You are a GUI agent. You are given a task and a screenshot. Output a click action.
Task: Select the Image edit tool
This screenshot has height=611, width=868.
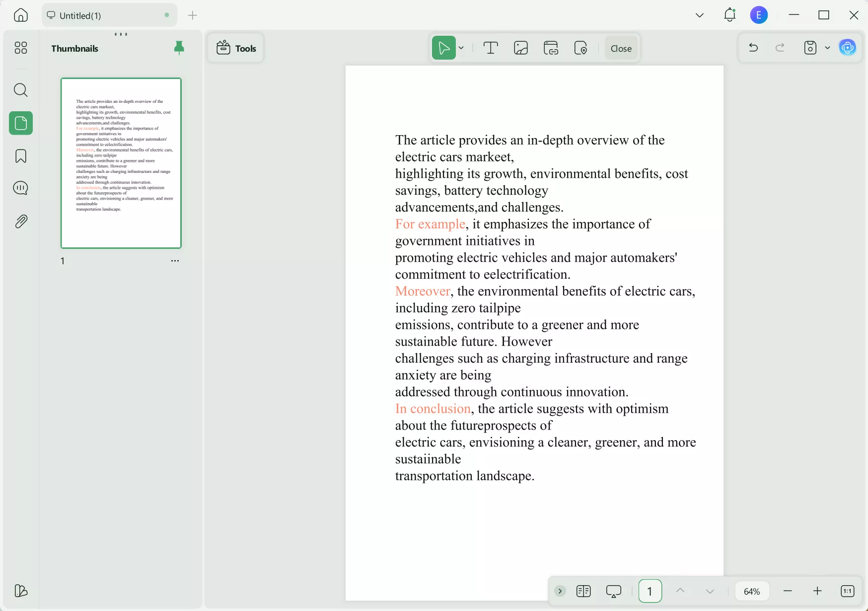[x=521, y=48]
